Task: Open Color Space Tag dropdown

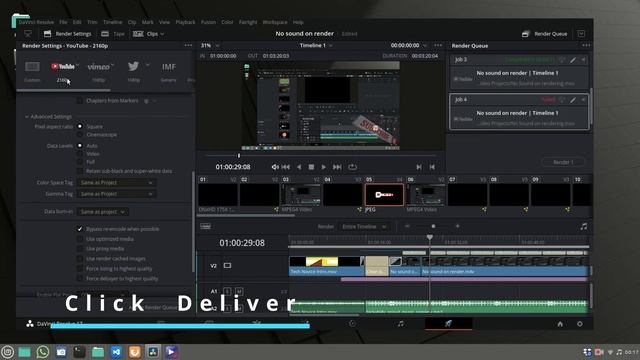Action: coord(116,183)
